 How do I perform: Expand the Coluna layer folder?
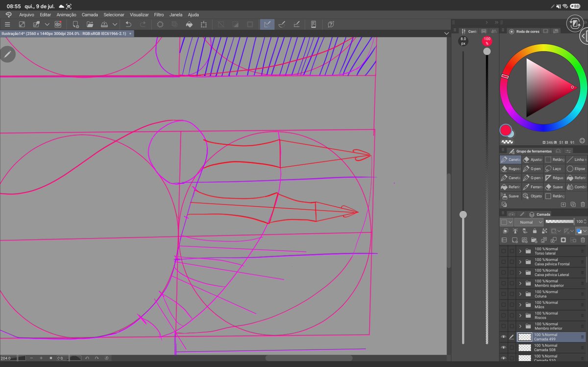point(520,294)
